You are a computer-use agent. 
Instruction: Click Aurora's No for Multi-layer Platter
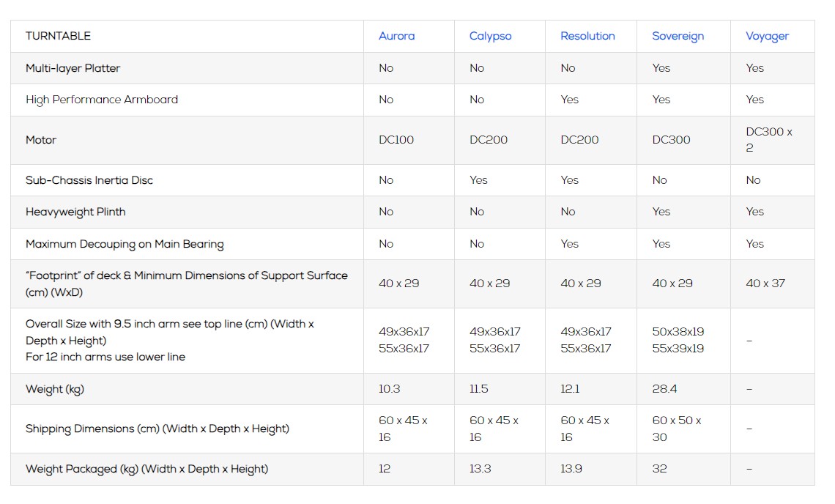386,68
